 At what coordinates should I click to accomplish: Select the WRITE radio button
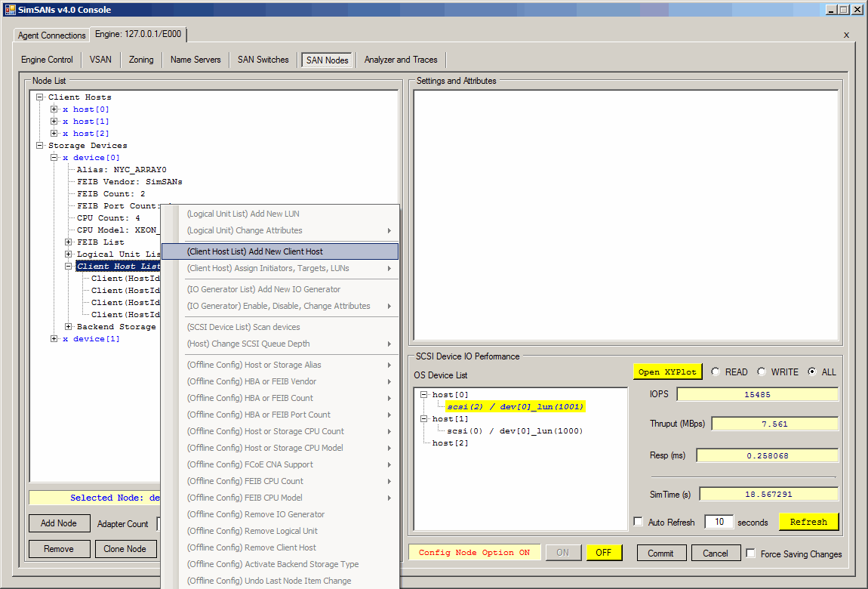click(762, 372)
